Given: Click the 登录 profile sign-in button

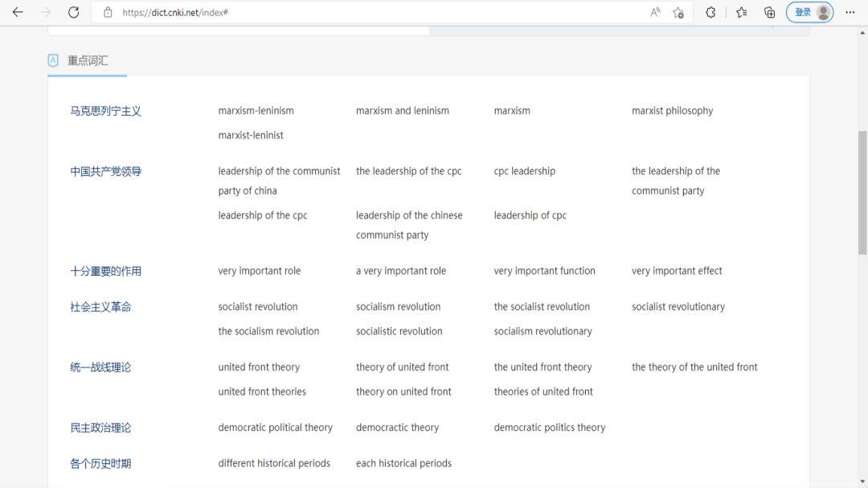Looking at the screenshot, I should [x=809, y=12].
